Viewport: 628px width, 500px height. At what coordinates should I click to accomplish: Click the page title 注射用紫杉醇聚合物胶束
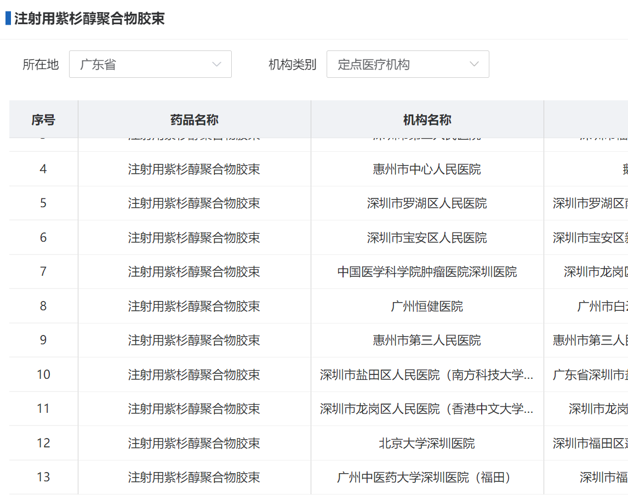click(x=89, y=18)
